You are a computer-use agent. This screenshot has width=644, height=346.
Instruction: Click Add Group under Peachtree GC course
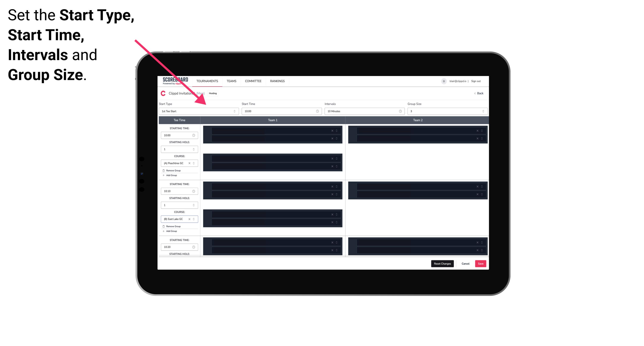tap(171, 175)
